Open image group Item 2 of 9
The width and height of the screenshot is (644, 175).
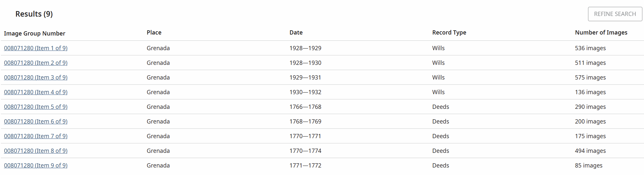[36, 63]
